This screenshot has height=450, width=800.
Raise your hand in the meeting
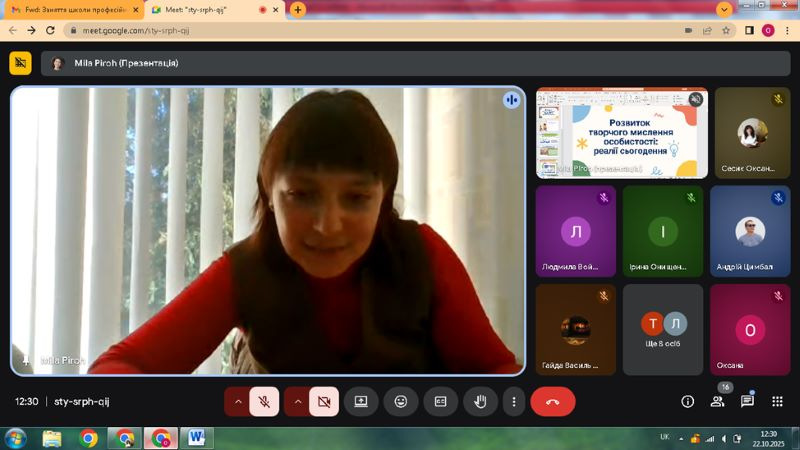click(x=480, y=401)
